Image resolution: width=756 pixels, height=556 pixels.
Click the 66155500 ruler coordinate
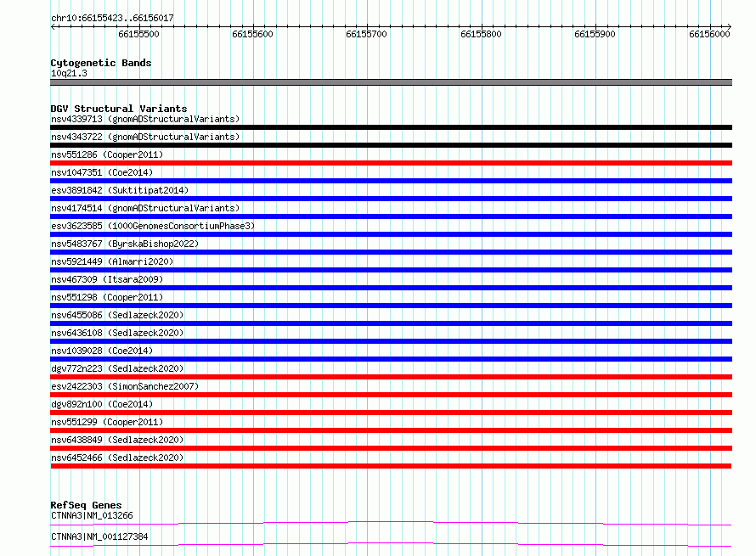coord(138,34)
